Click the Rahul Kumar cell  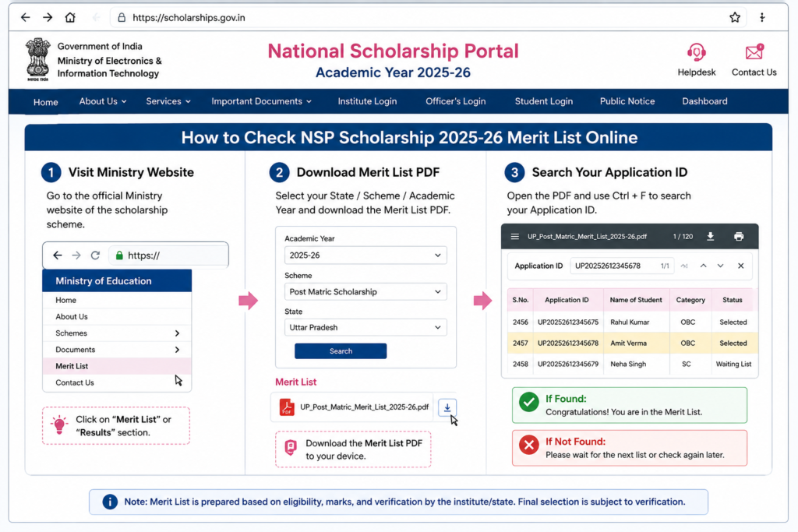pos(637,322)
